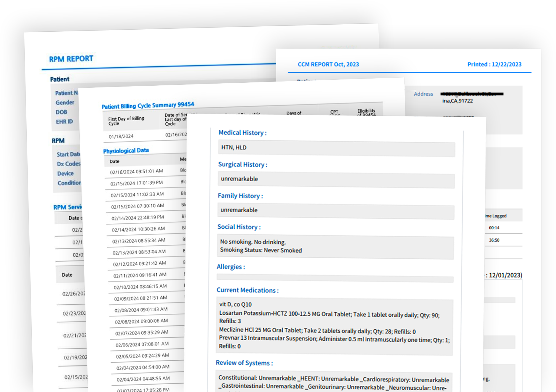Click the 00:14 time logged value
This screenshot has height=392, width=556.
point(494,228)
